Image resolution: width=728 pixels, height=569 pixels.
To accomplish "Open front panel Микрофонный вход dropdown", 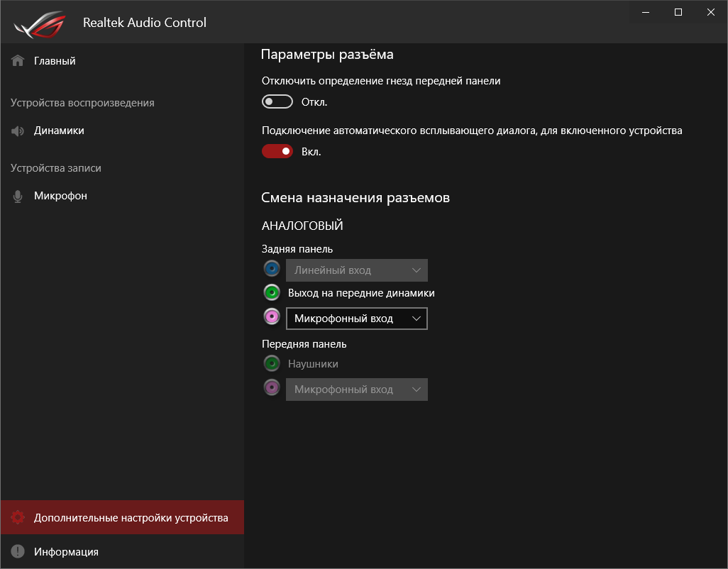I will click(357, 390).
